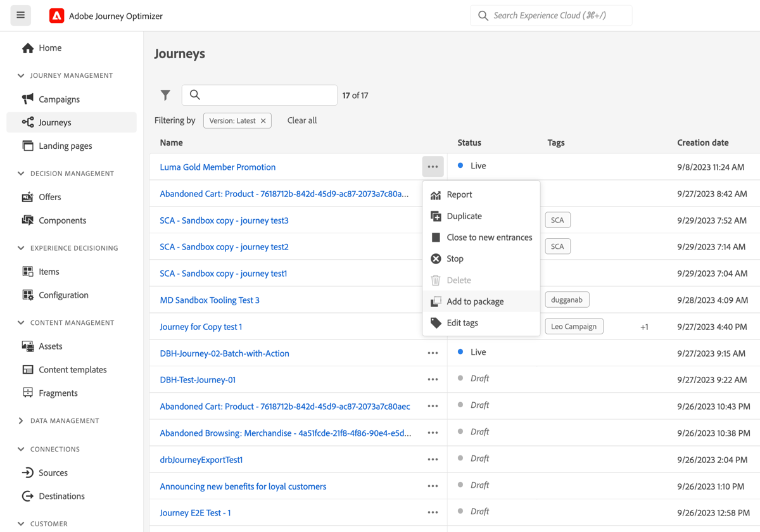Remove the Version: Latest filter tag
760x532 pixels.
pos(263,120)
